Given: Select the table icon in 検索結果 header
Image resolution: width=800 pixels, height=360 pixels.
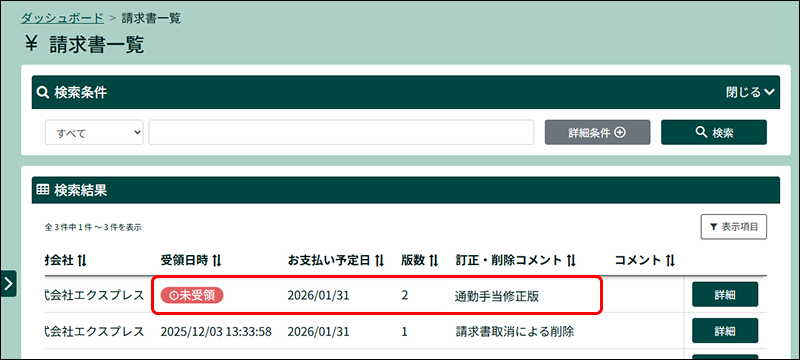Looking at the screenshot, I should (x=43, y=190).
